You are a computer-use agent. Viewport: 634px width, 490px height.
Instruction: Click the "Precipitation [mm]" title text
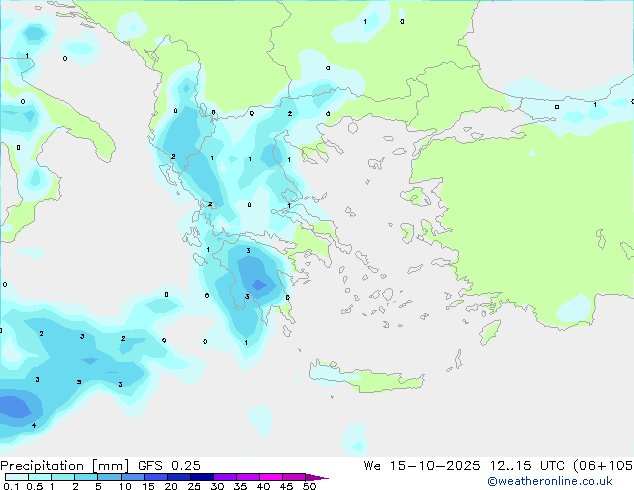coord(65,466)
